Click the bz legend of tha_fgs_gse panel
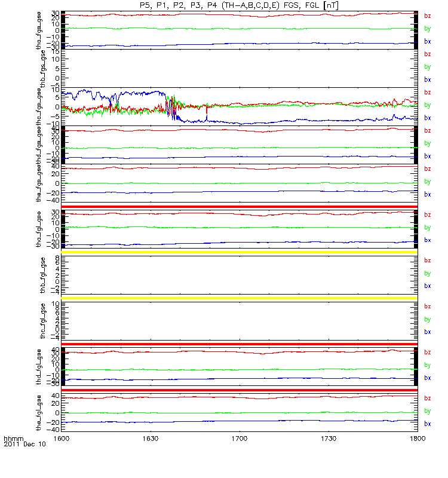 [427, 16]
